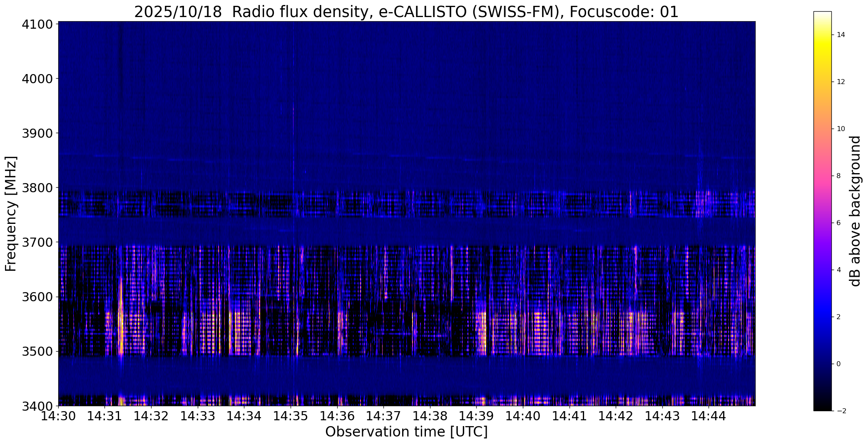Click the 14:44 time tick label
The height and width of the screenshot is (444, 868).
[709, 416]
